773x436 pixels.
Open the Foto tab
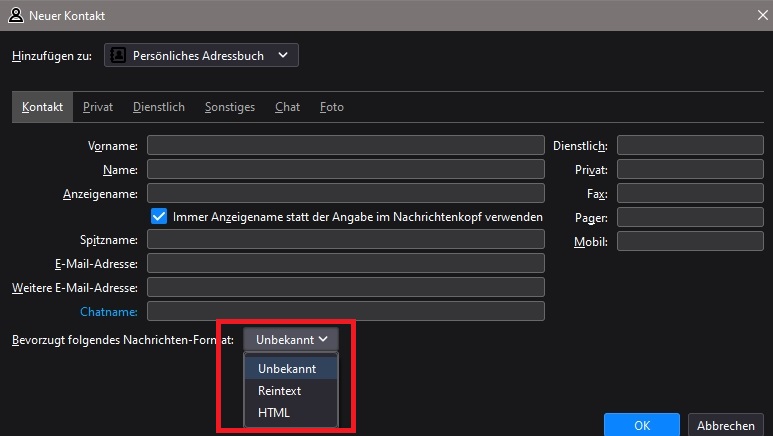pyautogui.click(x=331, y=107)
